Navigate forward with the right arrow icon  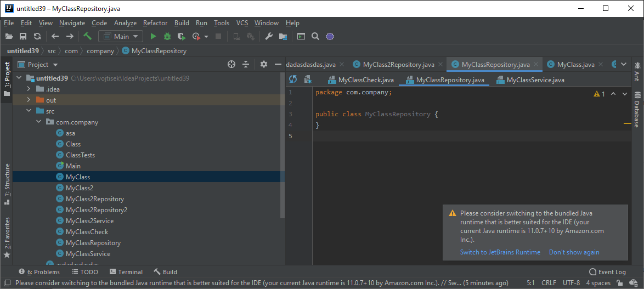70,37
